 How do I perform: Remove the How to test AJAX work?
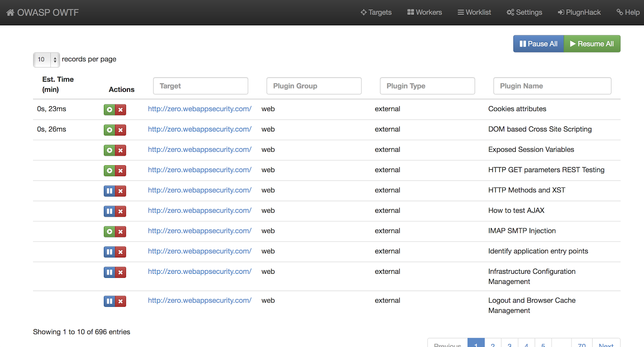[120, 211]
